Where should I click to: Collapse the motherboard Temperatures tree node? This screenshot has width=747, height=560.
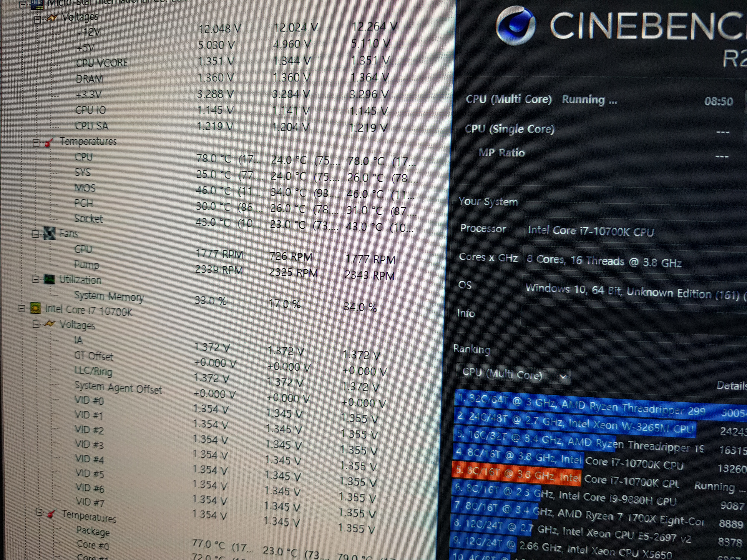pyautogui.click(x=36, y=142)
